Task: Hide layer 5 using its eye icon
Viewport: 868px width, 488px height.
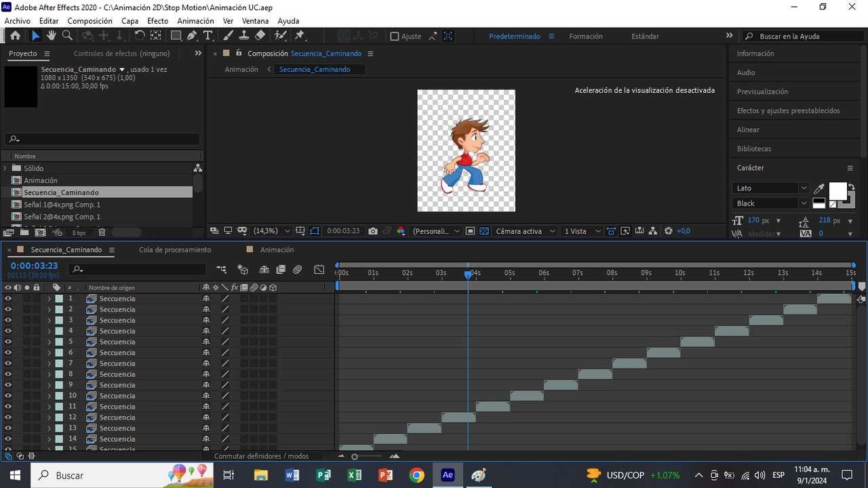Action: 8,342
